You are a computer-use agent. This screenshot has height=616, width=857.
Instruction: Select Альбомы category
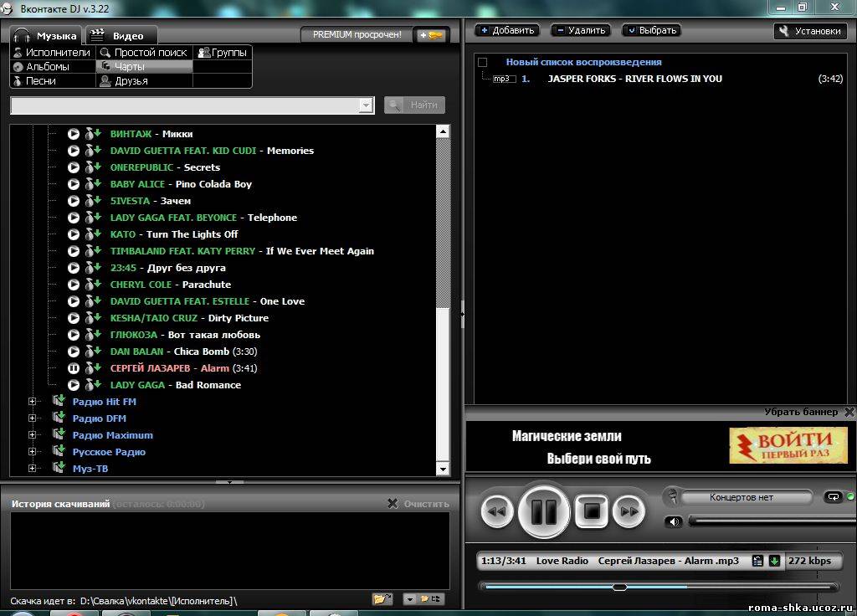pos(53,67)
